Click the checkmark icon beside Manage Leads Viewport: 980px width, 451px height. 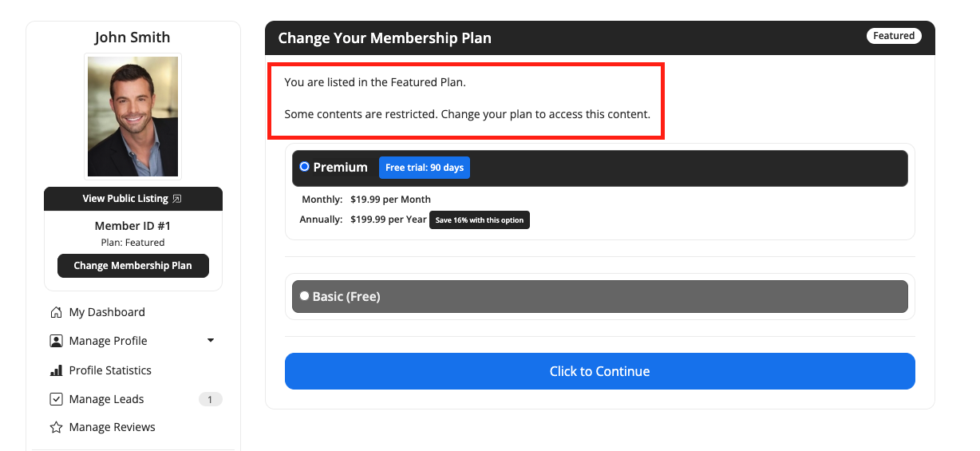pyautogui.click(x=56, y=399)
